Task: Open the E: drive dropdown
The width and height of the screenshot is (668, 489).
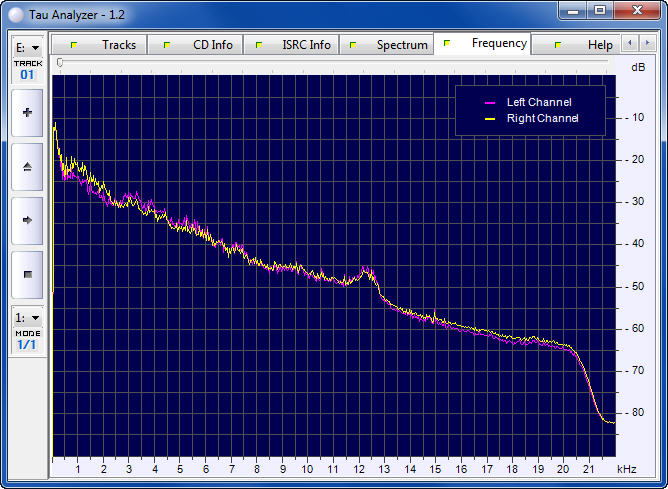Action: 27,47
